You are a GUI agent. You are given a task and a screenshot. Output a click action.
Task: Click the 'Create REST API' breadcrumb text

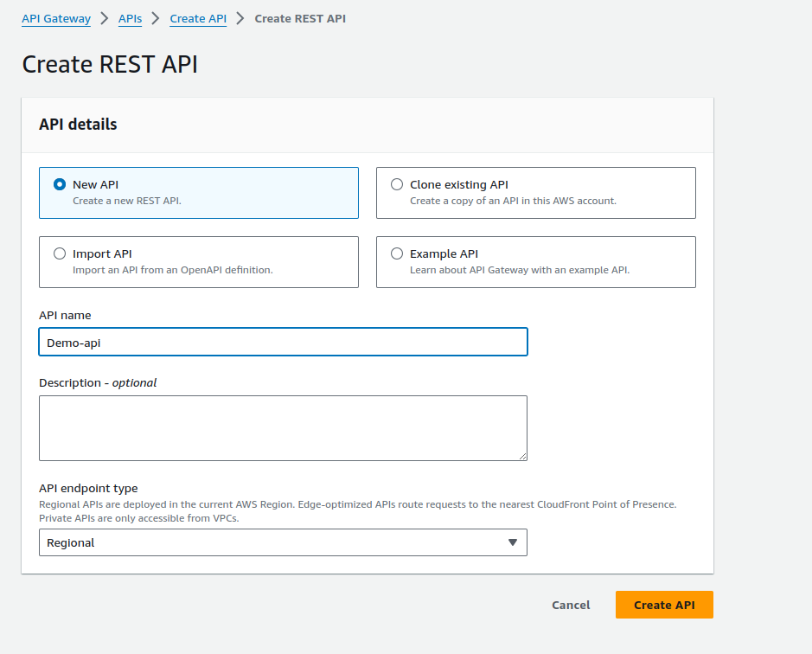point(300,19)
